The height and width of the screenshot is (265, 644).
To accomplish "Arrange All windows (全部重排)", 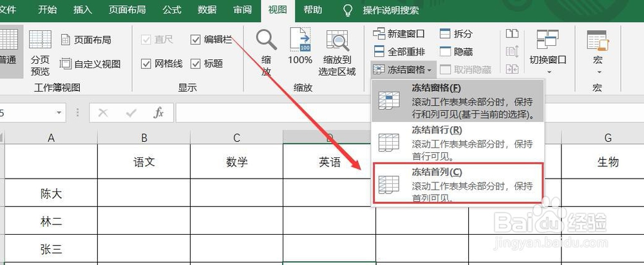I will (399, 52).
